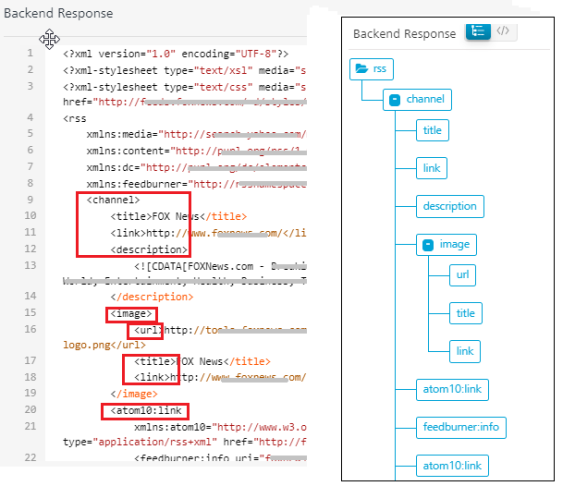Select the link node under channel
The height and width of the screenshot is (486, 575).
432,168
